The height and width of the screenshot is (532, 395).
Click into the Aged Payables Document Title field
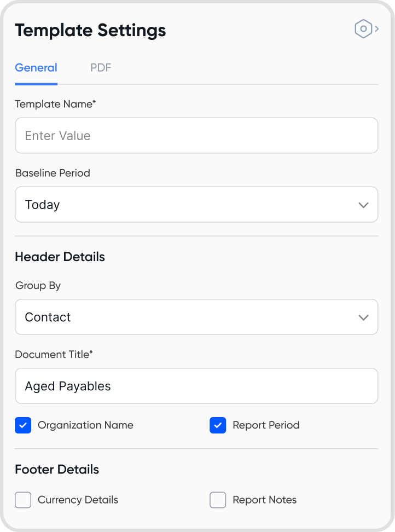pyautogui.click(x=196, y=386)
